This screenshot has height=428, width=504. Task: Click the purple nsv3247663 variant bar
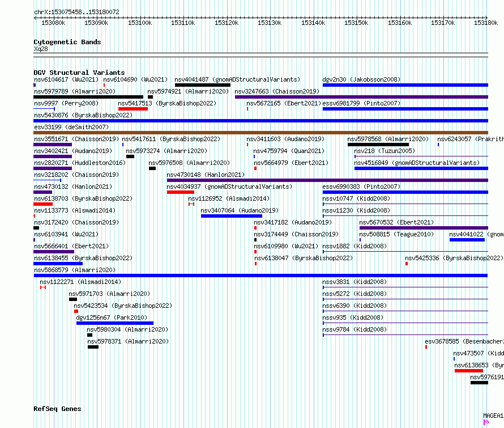(x=362, y=97)
